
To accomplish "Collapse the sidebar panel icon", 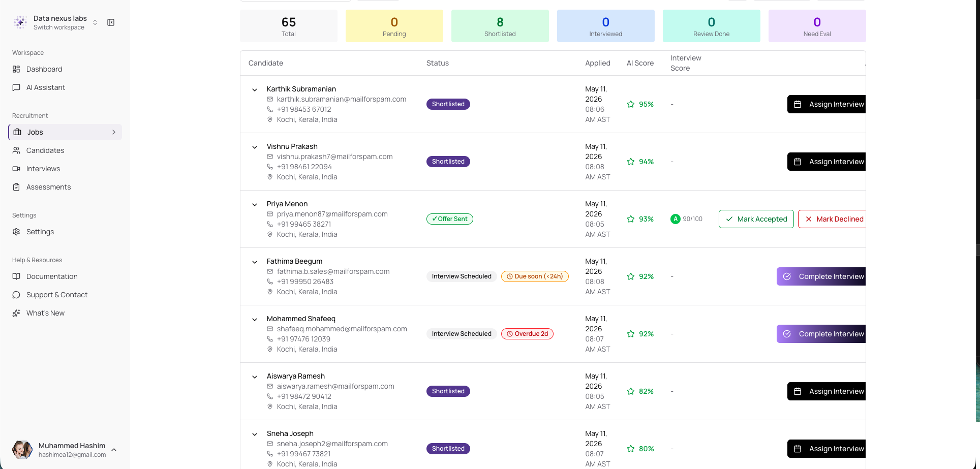I will [x=111, y=22].
